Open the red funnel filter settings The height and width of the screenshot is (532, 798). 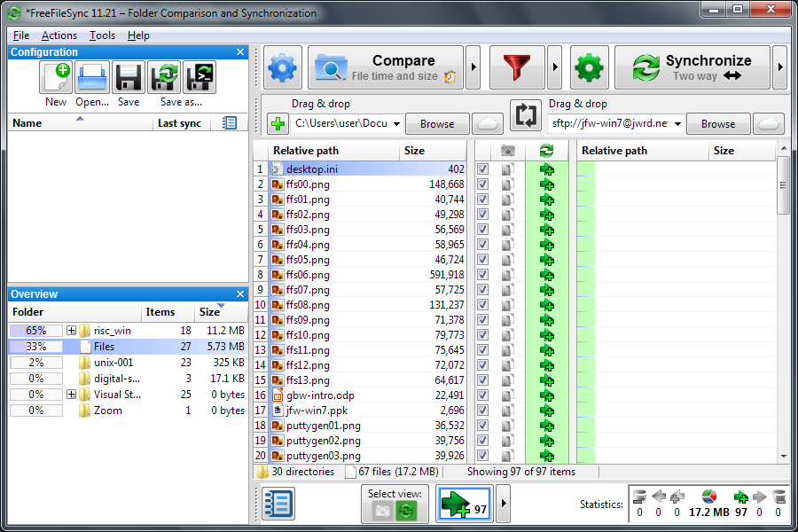[517, 67]
